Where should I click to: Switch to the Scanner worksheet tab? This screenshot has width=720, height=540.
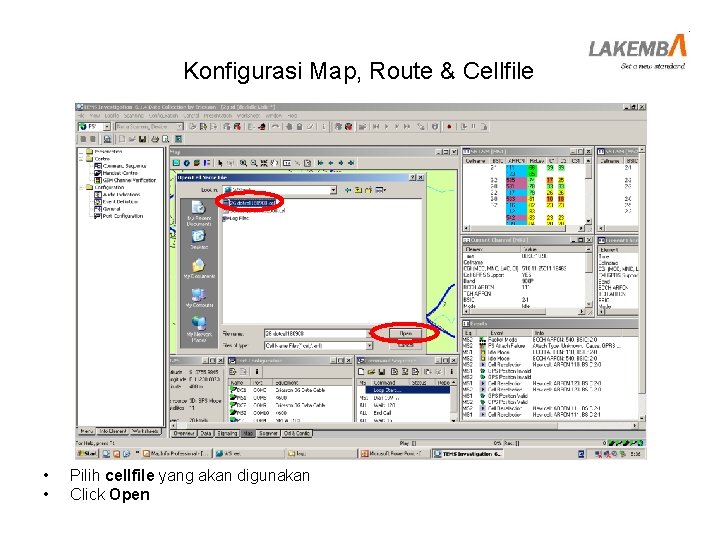[268, 433]
